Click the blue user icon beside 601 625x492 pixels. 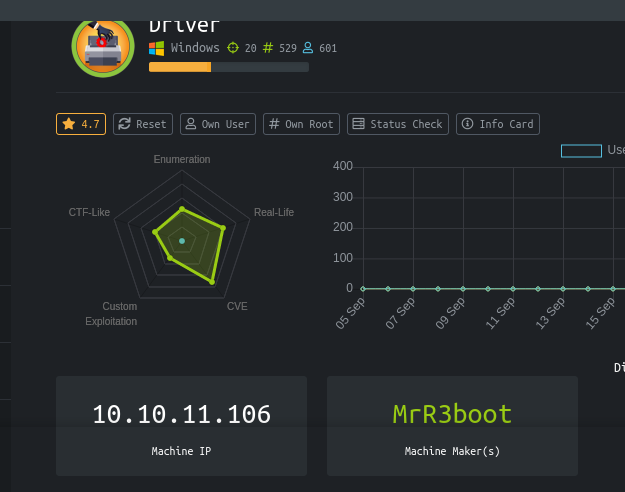pyautogui.click(x=308, y=48)
